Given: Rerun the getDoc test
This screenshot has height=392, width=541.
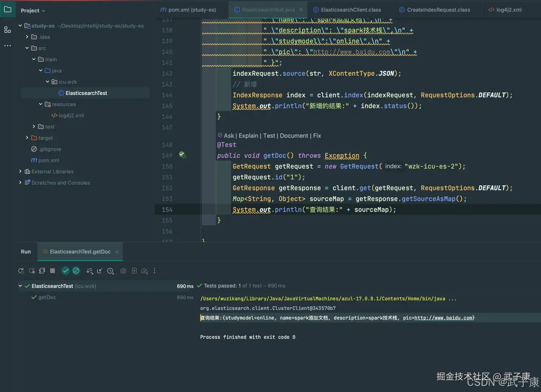Looking at the screenshot, I should 21,271.
